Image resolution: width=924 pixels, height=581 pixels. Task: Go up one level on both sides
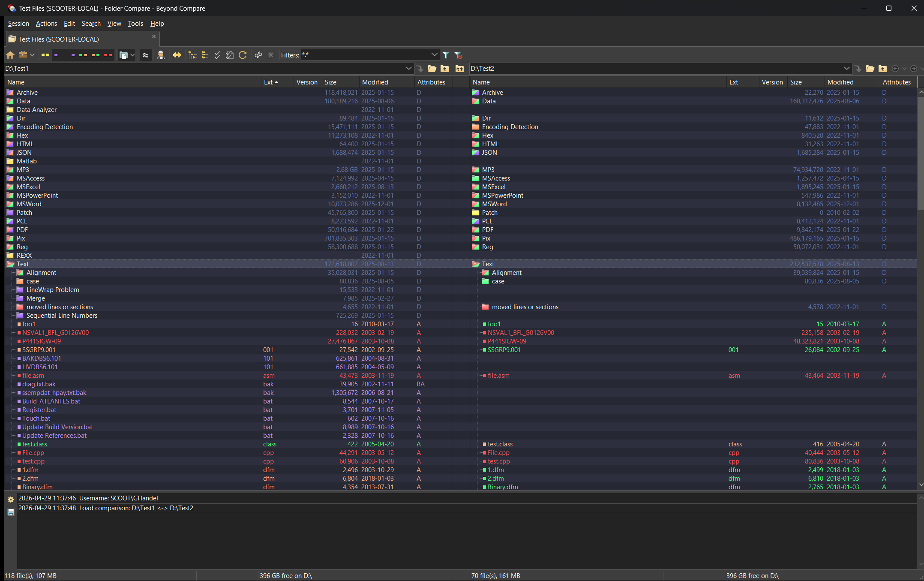click(459, 69)
